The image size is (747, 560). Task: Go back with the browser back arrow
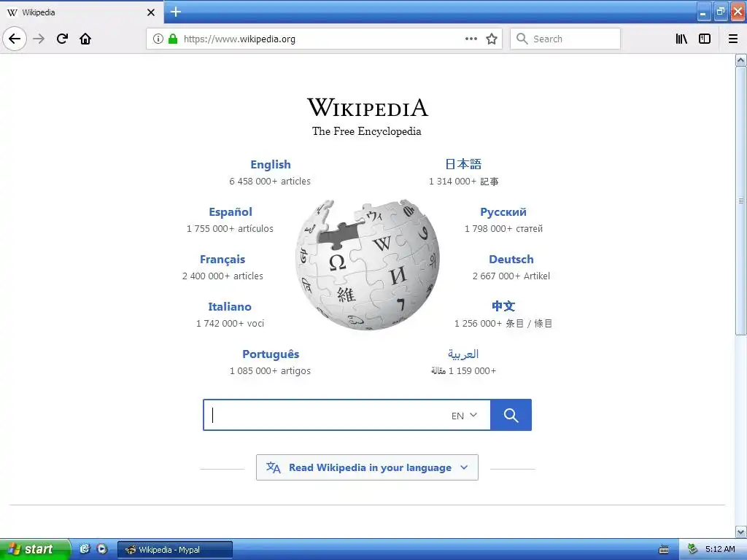[15, 39]
